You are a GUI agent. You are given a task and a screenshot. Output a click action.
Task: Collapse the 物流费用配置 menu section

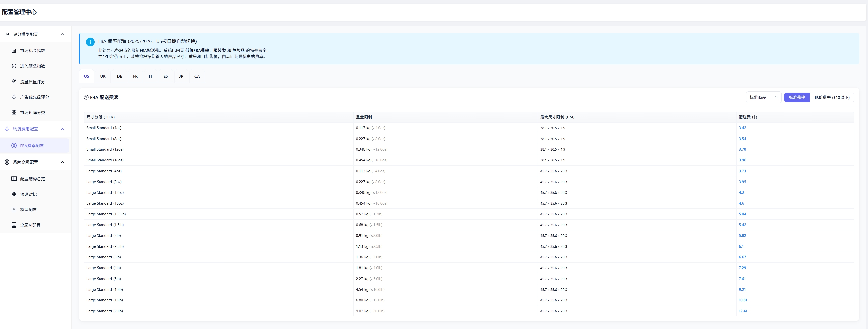(62, 129)
